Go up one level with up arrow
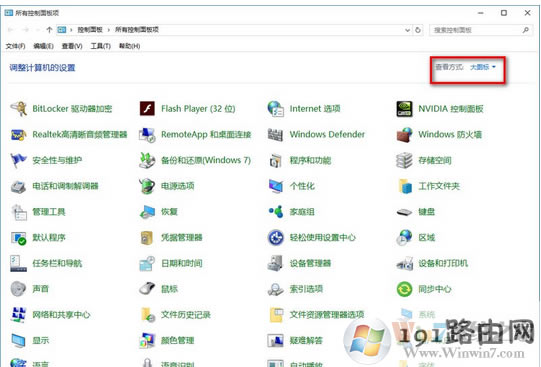The height and width of the screenshot is (367, 541). pos(49,30)
